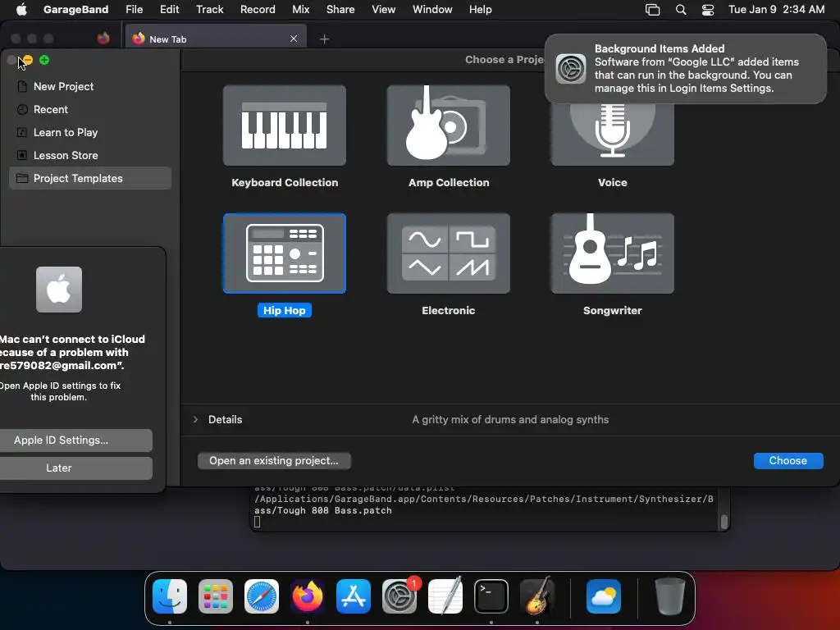Click the green zoom window button

point(44,60)
